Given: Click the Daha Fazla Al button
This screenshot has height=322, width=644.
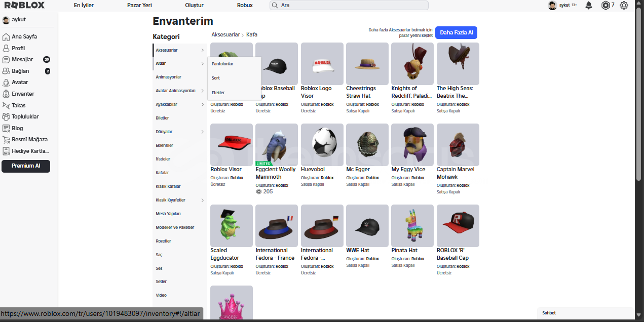Looking at the screenshot, I should click(456, 32).
